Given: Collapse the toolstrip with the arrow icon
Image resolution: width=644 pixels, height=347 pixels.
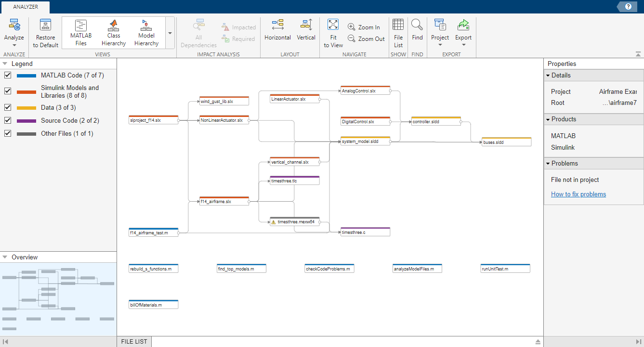Looking at the screenshot, I should pyautogui.click(x=638, y=54).
